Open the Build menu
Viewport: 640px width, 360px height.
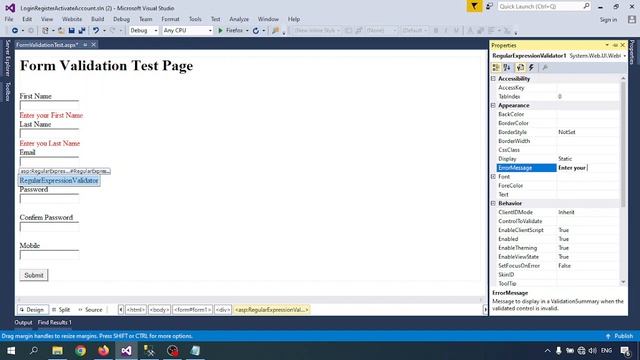coord(98,19)
